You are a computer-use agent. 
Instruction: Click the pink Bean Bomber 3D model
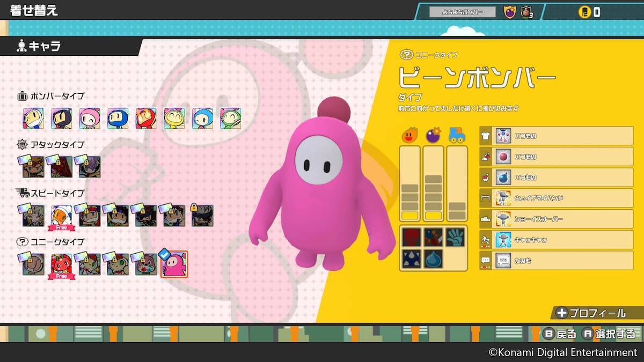(323, 185)
